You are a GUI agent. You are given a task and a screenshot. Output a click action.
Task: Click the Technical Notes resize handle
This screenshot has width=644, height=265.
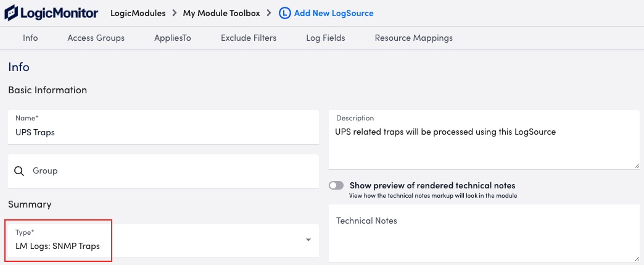[636, 258]
